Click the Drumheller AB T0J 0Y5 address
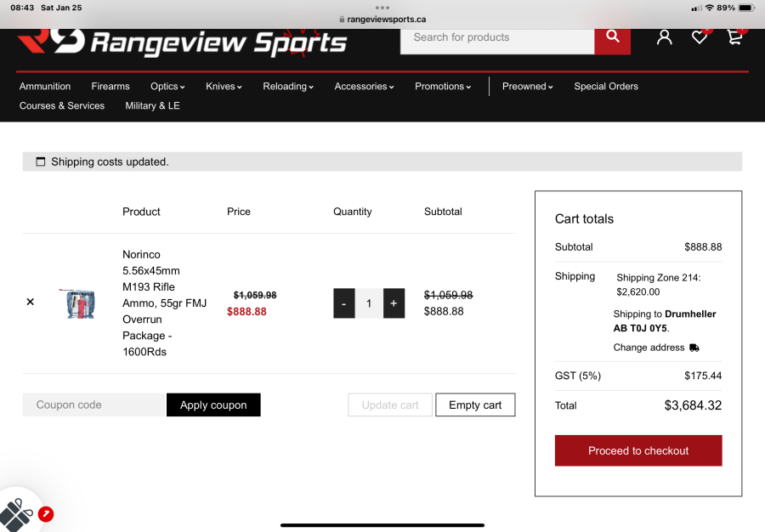The width and height of the screenshot is (765, 532). [665, 321]
